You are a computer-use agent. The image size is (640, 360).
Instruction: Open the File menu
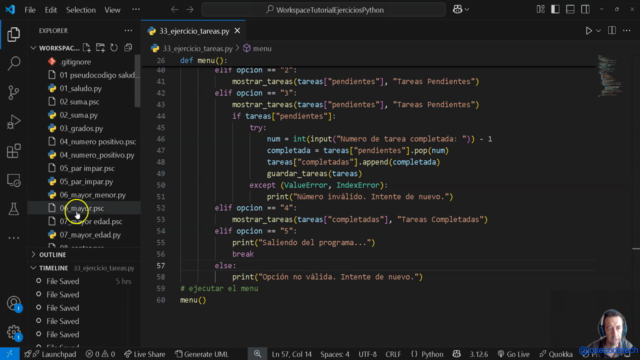click(30, 10)
